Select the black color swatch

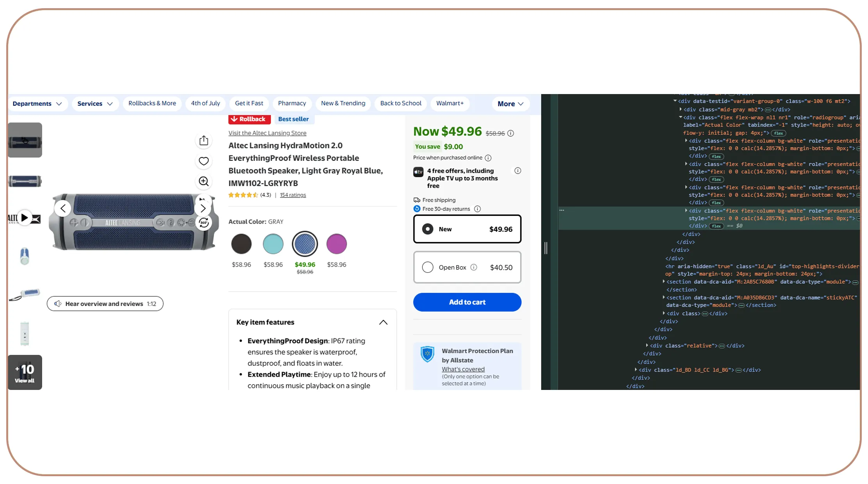tap(241, 244)
